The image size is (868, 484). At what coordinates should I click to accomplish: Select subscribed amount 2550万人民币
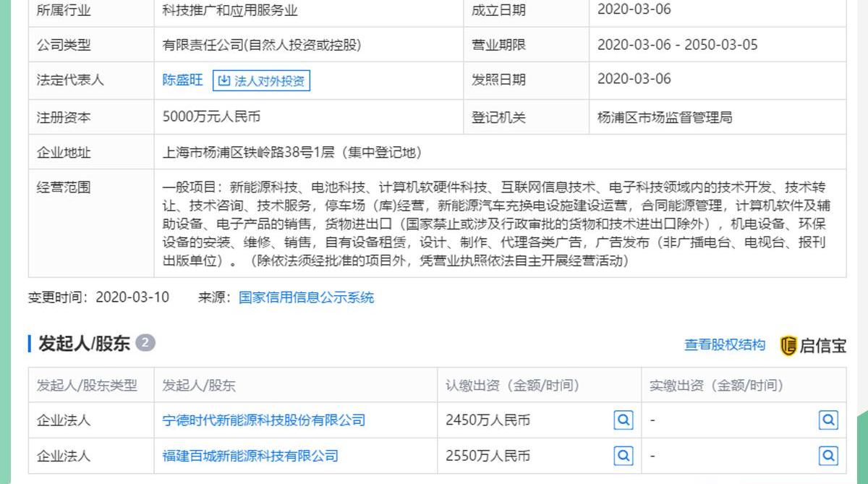point(488,456)
